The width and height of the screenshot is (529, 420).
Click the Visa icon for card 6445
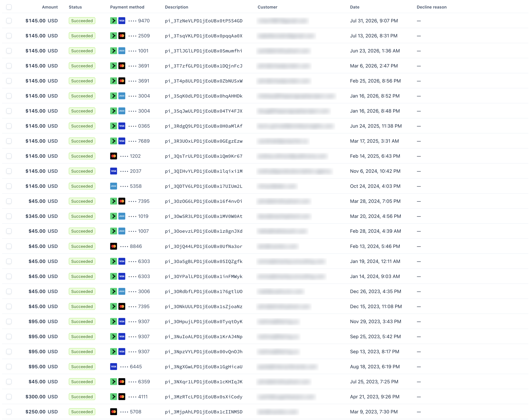(x=113, y=367)
